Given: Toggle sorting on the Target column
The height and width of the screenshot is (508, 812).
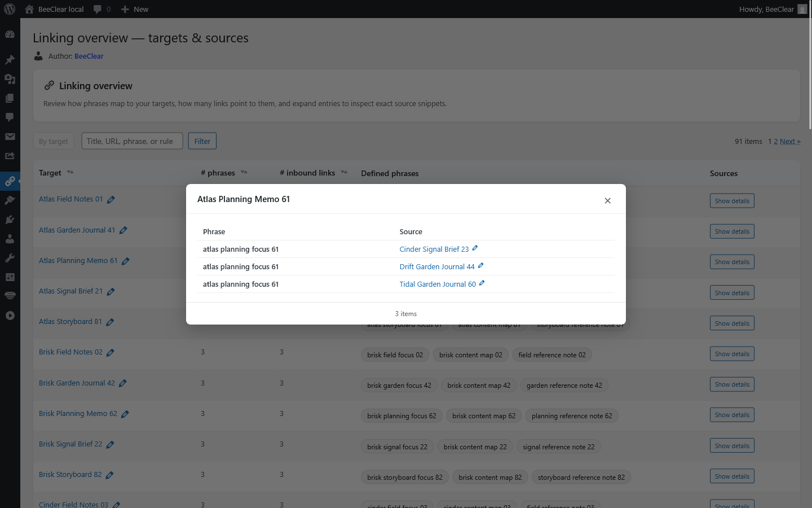Looking at the screenshot, I should point(70,172).
